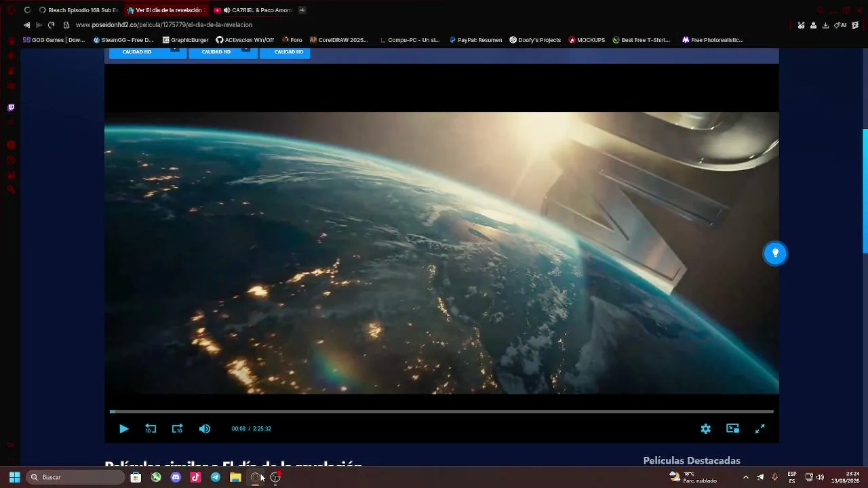Open TikTok from the taskbar
Viewport: 868px width, 488px height.
coord(195,477)
